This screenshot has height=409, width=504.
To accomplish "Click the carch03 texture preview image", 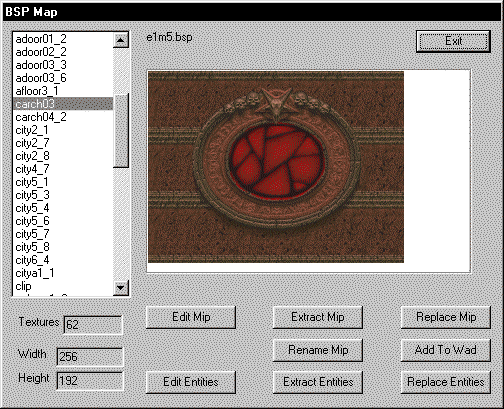I will coord(276,167).
